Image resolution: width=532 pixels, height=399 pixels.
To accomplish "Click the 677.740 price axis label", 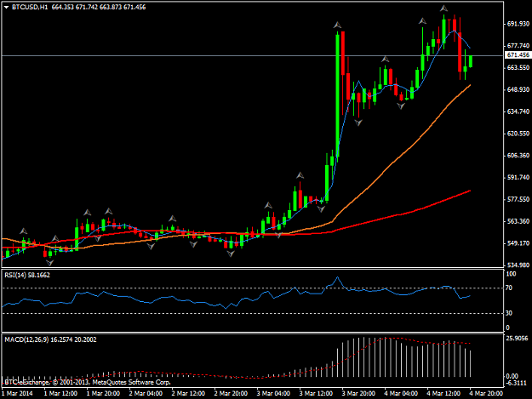I will coord(518,45).
